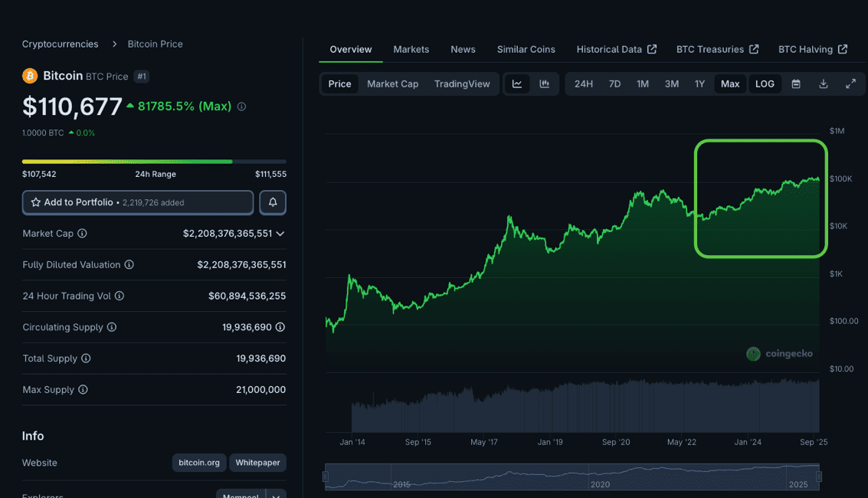Toggle the LOG scale button

[765, 84]
